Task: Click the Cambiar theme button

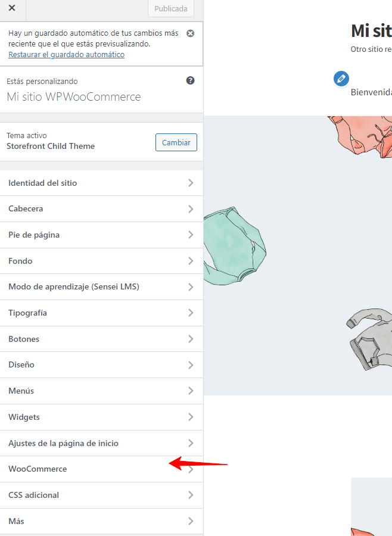Action: tap(176, 142)
